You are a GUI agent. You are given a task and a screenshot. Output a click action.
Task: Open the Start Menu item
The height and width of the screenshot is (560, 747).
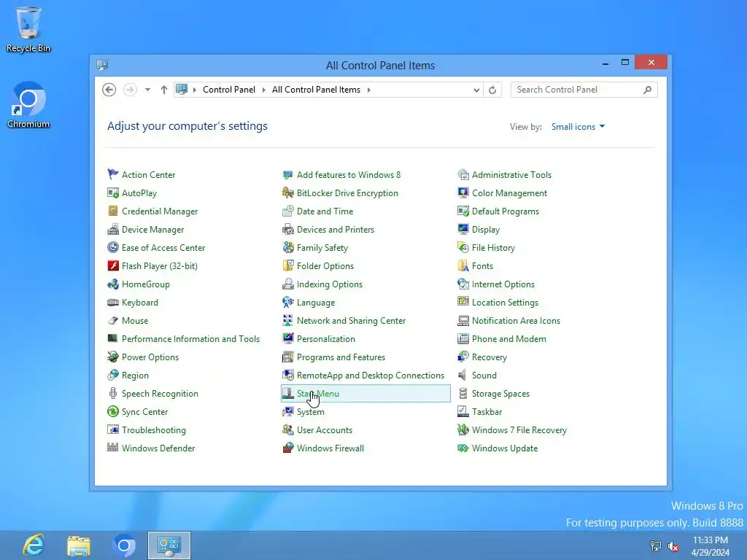pos(365,393)
